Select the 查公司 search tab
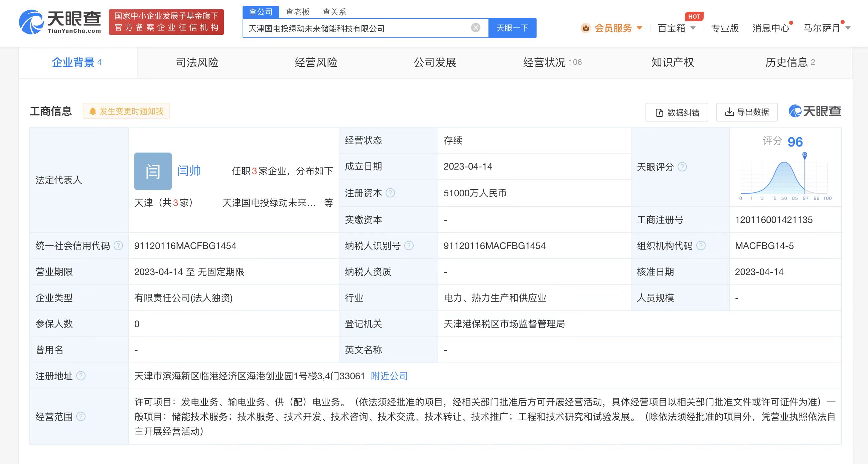The height and width of the screenshot is (464, 868). tap(261, 12)
